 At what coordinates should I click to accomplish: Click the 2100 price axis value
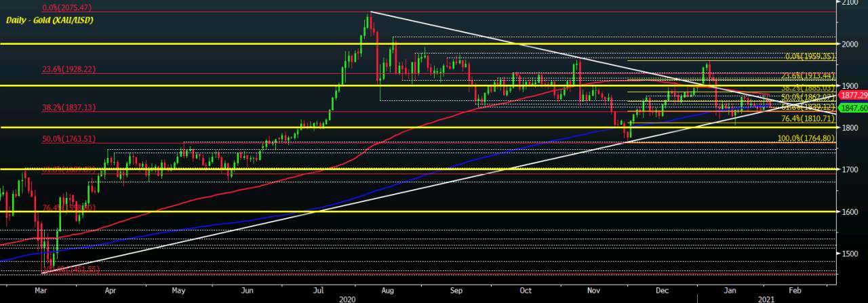[x=851, y=3]
